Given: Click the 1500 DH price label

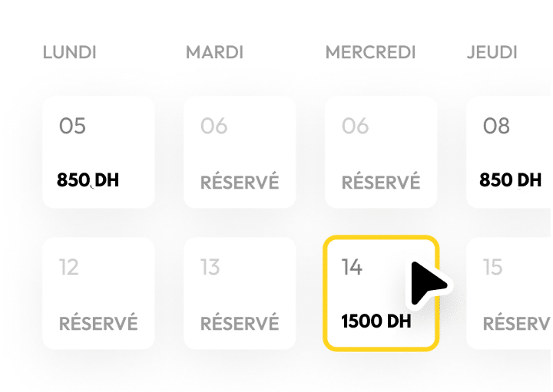Looking at the screenshot, I should 376,321.
